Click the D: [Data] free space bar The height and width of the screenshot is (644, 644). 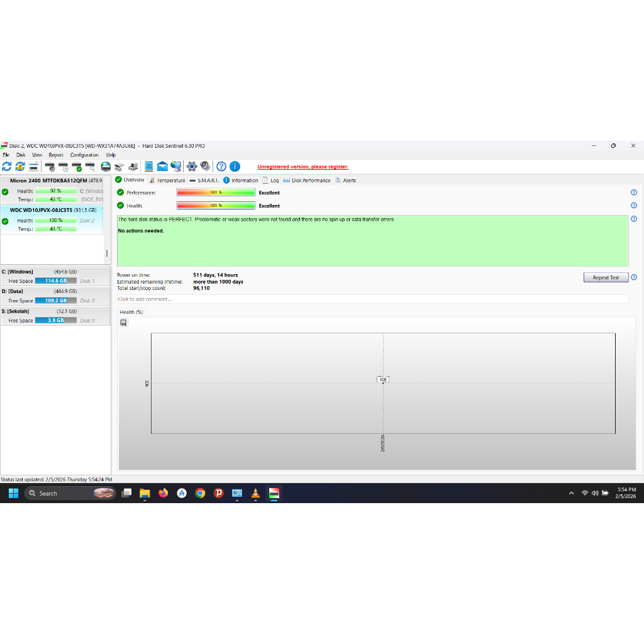55,301
